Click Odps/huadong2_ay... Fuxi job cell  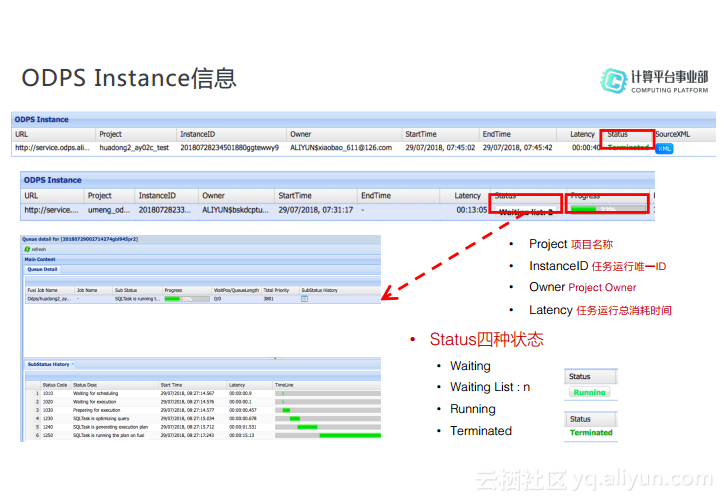pos(48,299)
